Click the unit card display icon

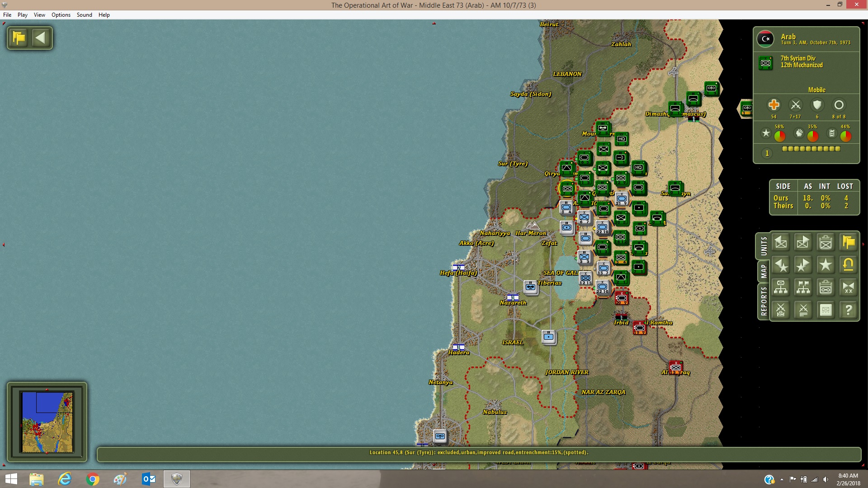pos(826,310)
